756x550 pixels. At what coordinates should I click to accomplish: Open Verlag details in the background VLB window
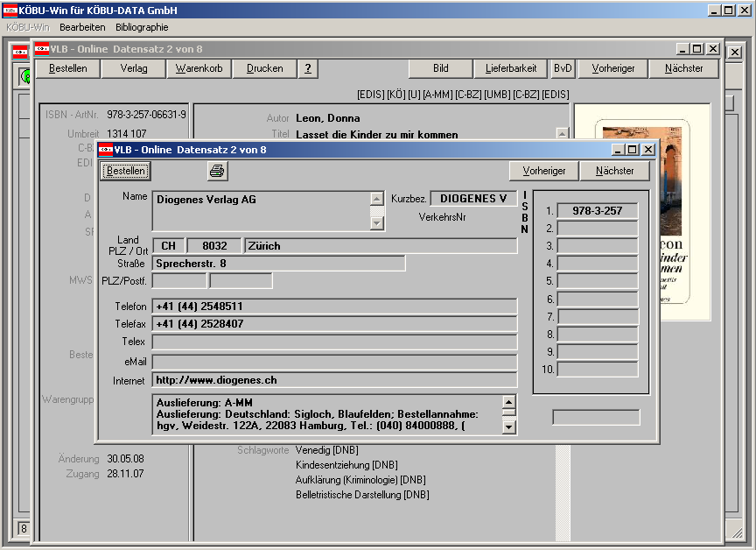(134, 68)
